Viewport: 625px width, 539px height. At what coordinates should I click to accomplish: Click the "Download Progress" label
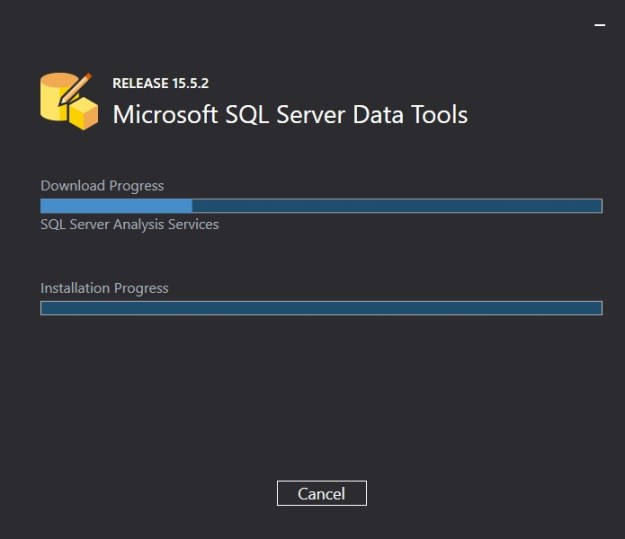point(102,186)
